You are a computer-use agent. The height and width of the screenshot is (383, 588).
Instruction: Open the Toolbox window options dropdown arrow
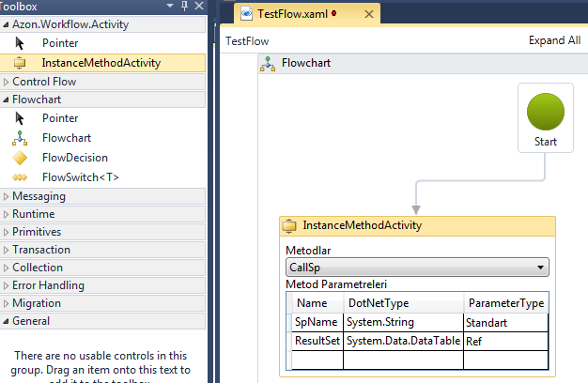169,6
